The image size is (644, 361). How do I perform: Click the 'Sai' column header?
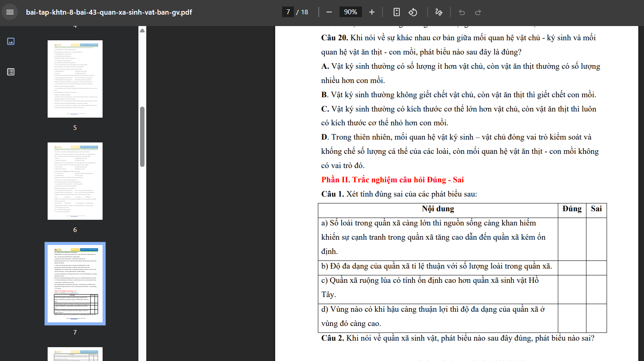coord(596,209)
